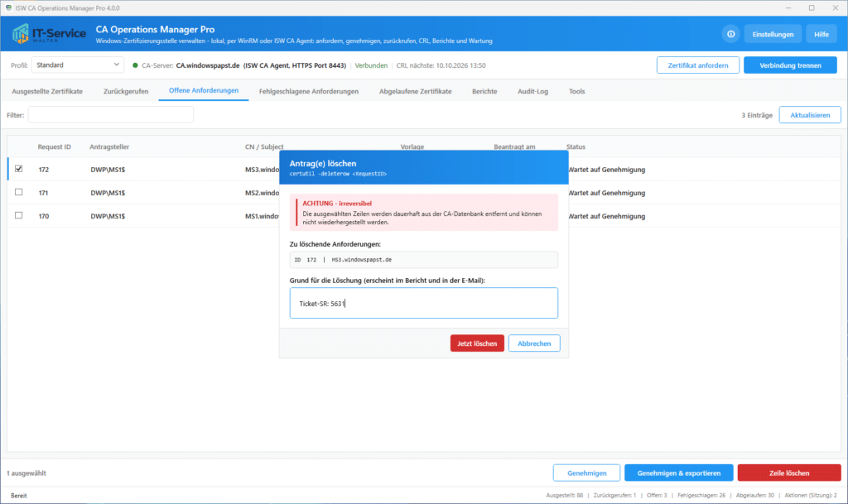Select the Offene Anforderungen tab

pyautogui.click(x=204, y=91)
